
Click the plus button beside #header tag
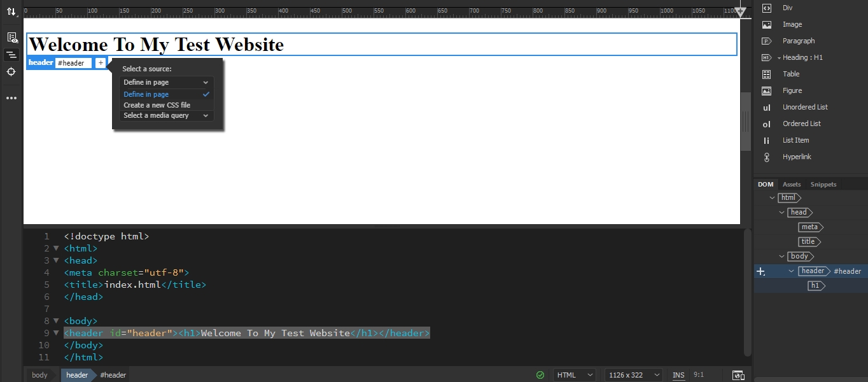pos(101,62)
